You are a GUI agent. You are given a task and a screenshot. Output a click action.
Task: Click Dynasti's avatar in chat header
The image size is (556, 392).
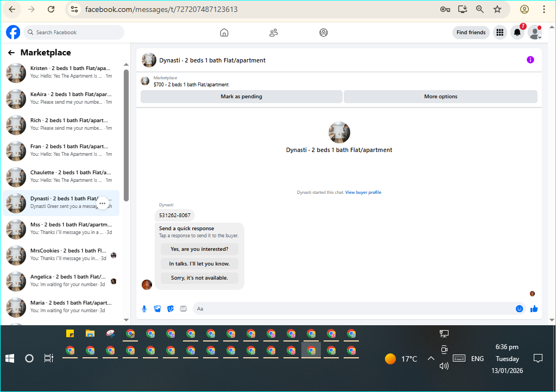click(x=149, y=60)
